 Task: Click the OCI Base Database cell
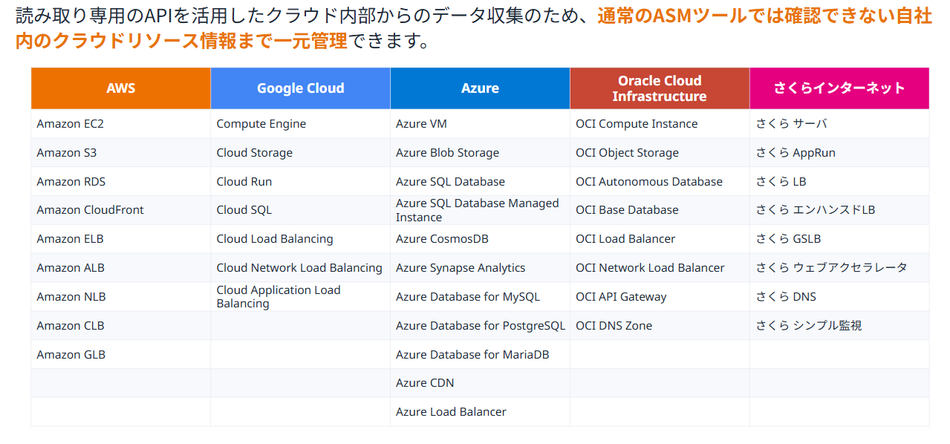[x=660, y=210]
